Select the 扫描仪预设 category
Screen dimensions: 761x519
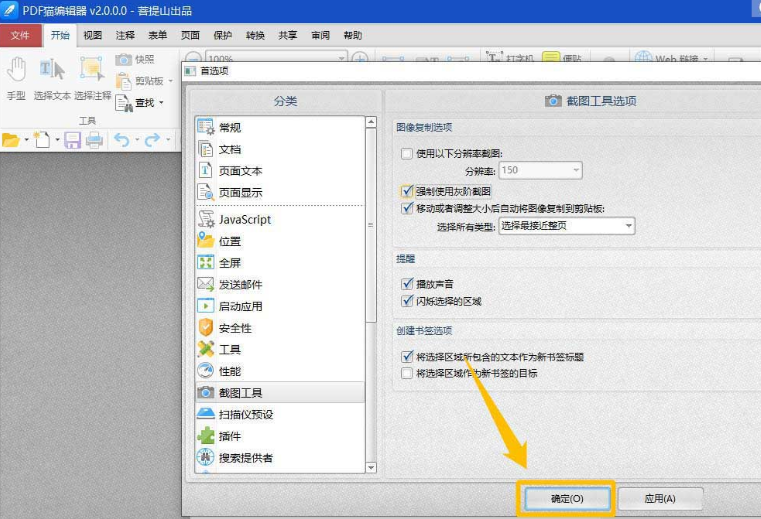click(280, 414)
